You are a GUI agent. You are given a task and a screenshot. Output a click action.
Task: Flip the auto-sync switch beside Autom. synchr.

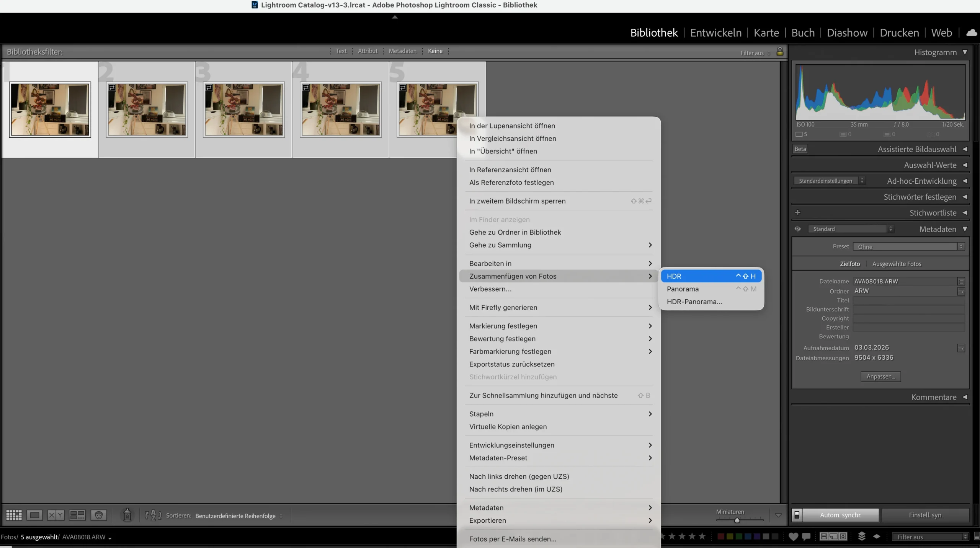pyautogui.click(x=797, y=515)
